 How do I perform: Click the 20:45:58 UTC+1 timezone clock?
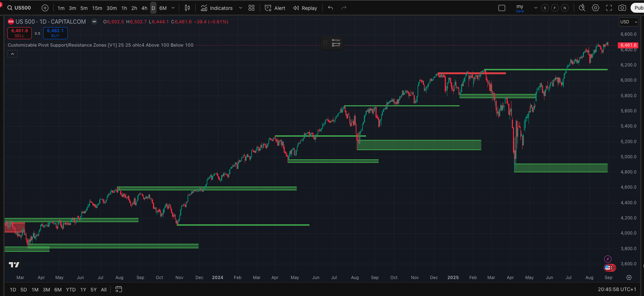[x=617, y=289]
